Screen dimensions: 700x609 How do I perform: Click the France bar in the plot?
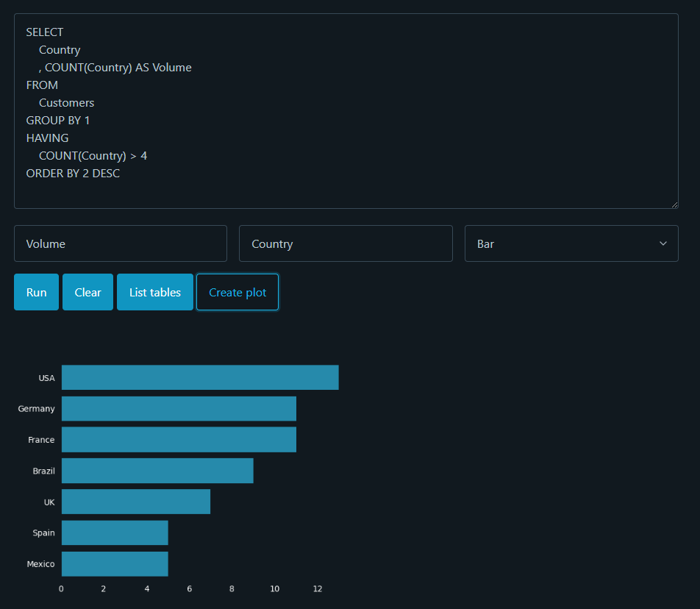coord(179,440)
